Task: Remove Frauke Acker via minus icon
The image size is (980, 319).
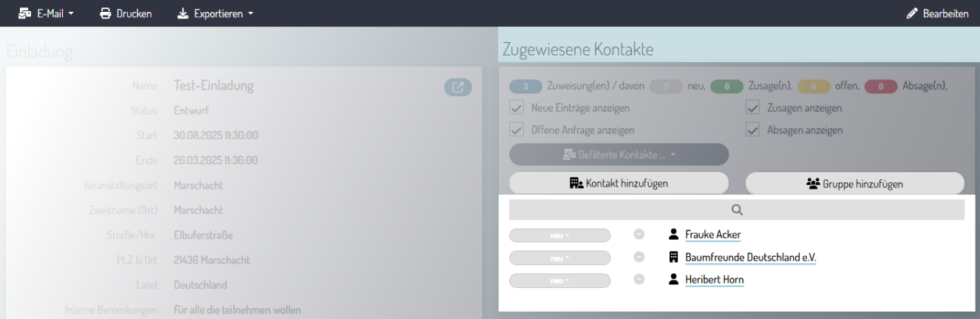Action: pos(639,235)
